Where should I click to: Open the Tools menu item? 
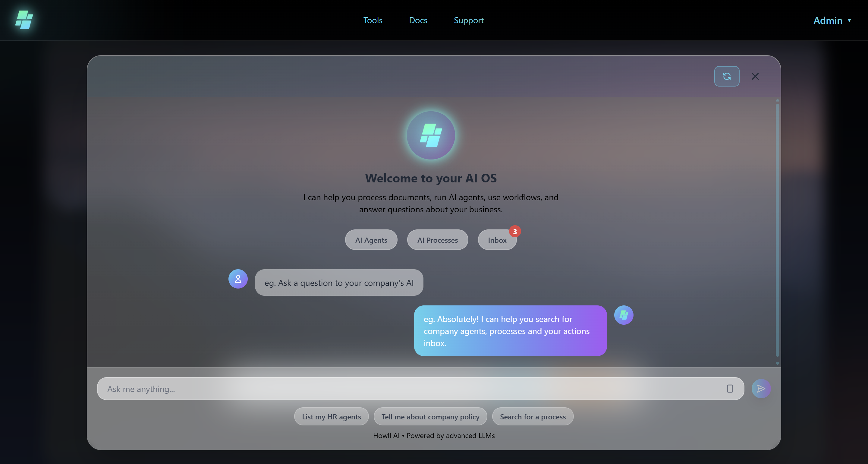tap(373, 20)
